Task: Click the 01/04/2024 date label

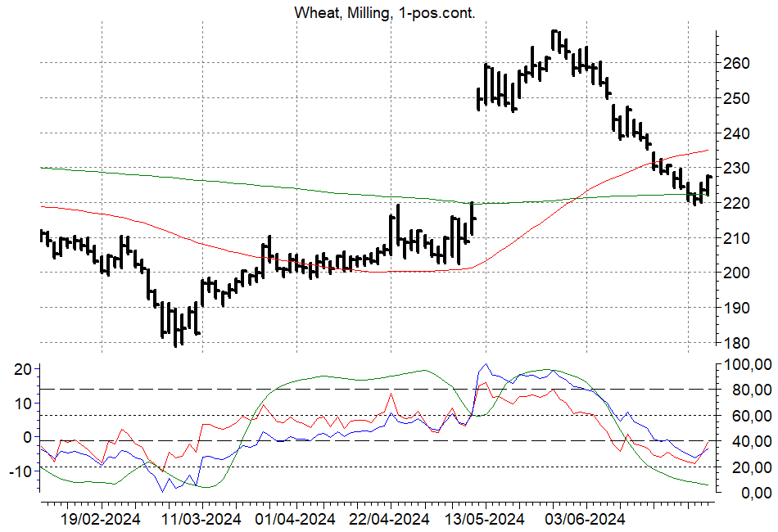Action: [296, 520]
